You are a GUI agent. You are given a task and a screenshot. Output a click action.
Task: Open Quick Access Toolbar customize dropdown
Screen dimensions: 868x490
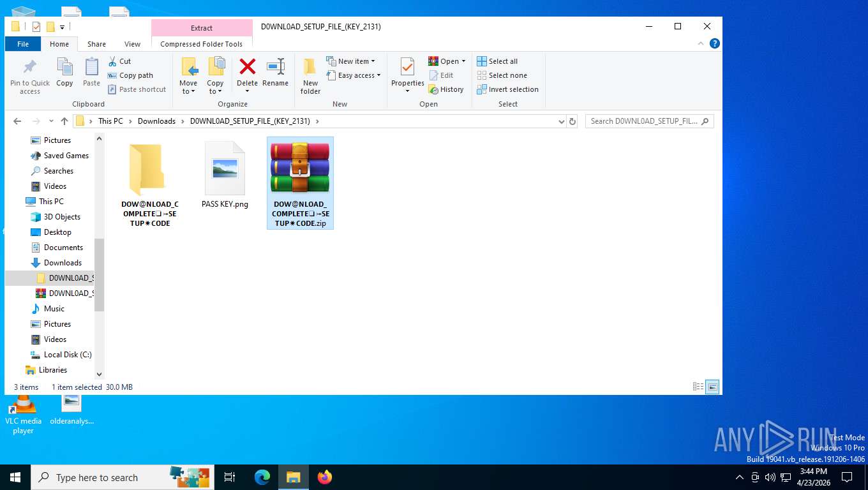(x=62, y=27)
